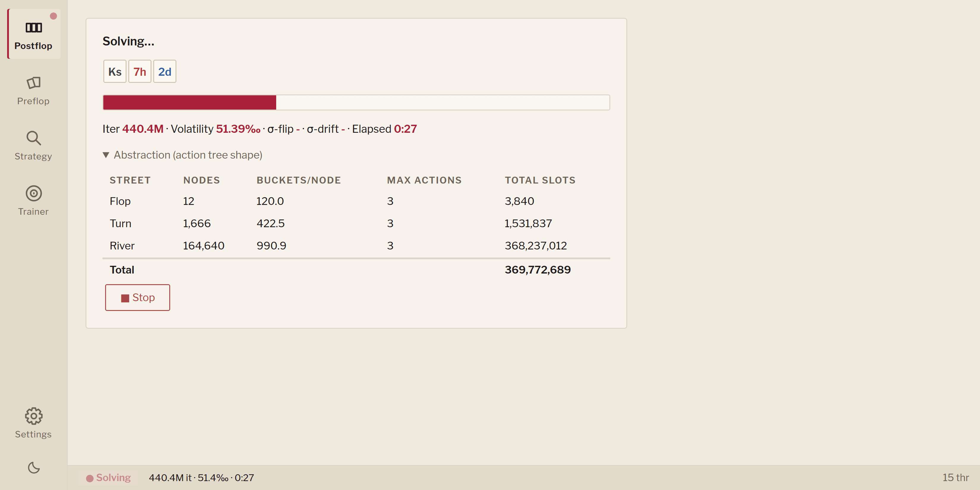980x490 pixels.
Task: Select the Ks board card
Action: pos(115,72)
